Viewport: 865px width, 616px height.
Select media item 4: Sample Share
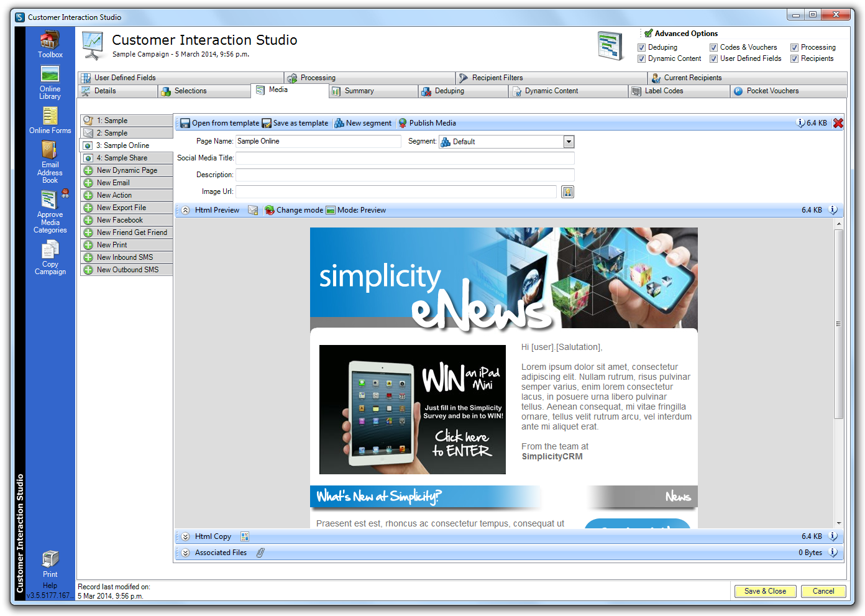pos(127,158)
